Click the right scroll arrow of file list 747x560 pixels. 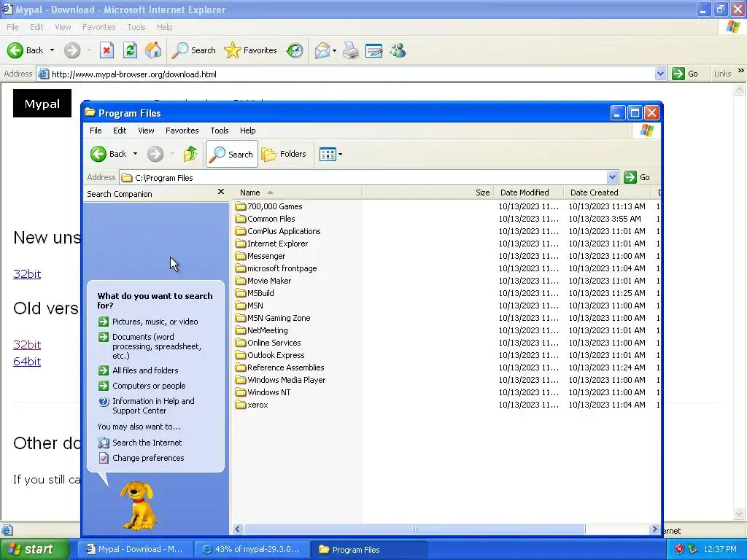click(654, 529)
